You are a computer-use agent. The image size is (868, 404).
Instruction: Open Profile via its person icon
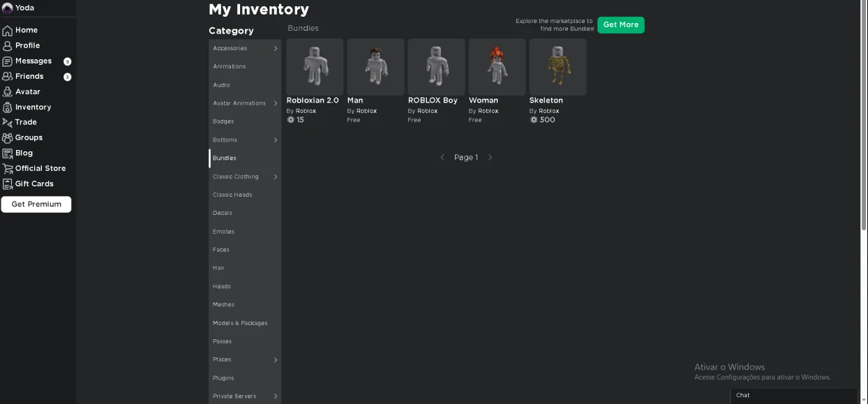(8, 46)
